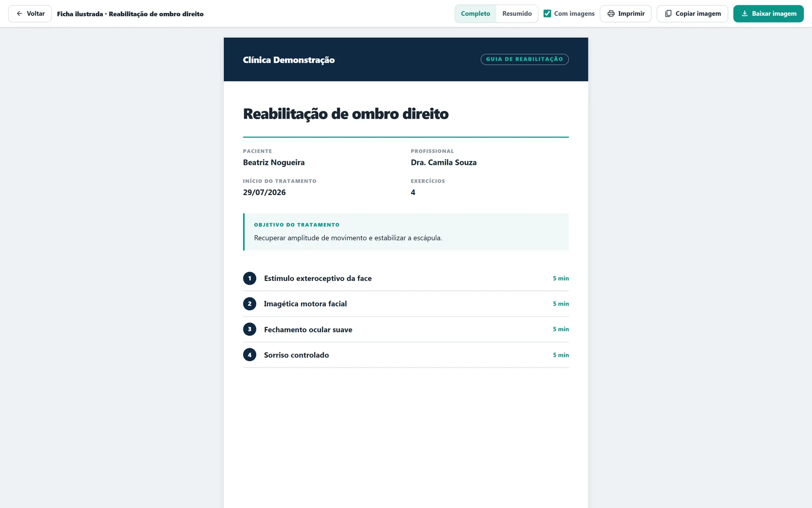This screenshot has width=812, height=508.
Task: Click exercise Fechamento ocular suave
Action: (308, 330)
